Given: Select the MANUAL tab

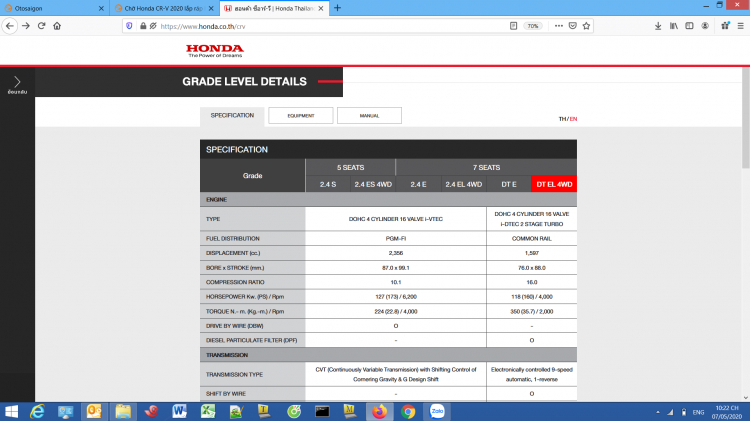Looking at the screenshot, I should (x=369, y=115).
